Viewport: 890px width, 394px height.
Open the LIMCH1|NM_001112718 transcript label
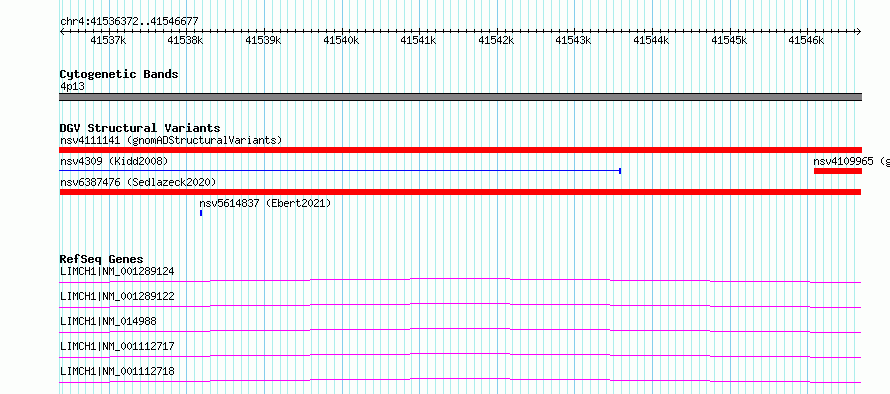coord(117,371)
